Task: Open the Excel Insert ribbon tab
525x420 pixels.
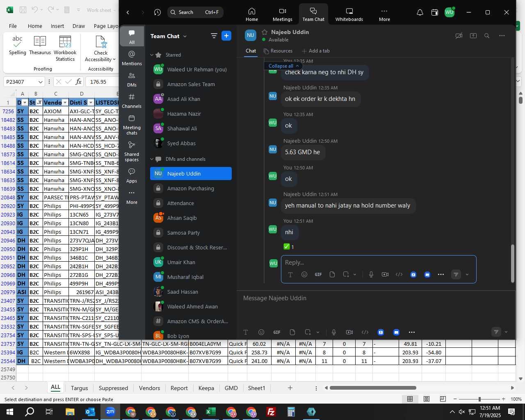Action: tap(57, 26)
